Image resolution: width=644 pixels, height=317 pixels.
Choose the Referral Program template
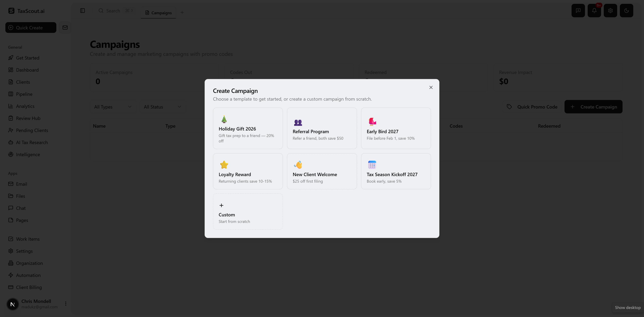click(322, 128)
